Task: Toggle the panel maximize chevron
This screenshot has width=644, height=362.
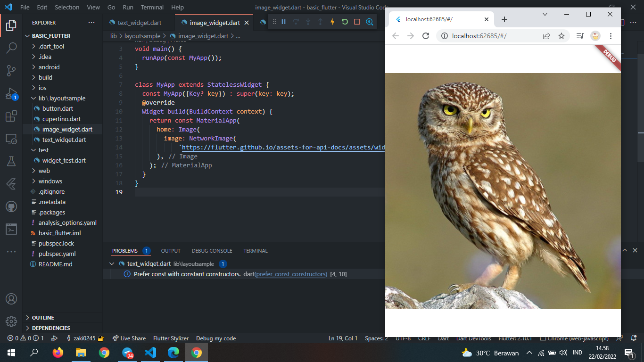Action: (x=625, y=250)
